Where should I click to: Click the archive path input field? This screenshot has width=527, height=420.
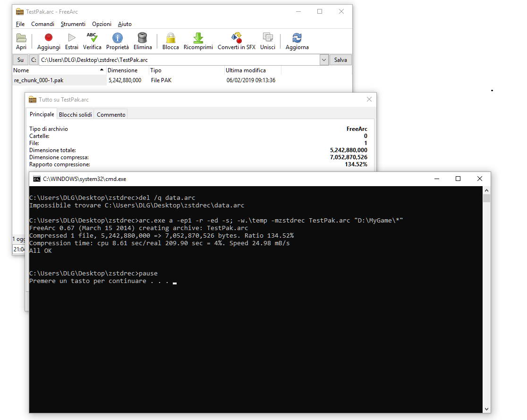[x=179, y=60]
